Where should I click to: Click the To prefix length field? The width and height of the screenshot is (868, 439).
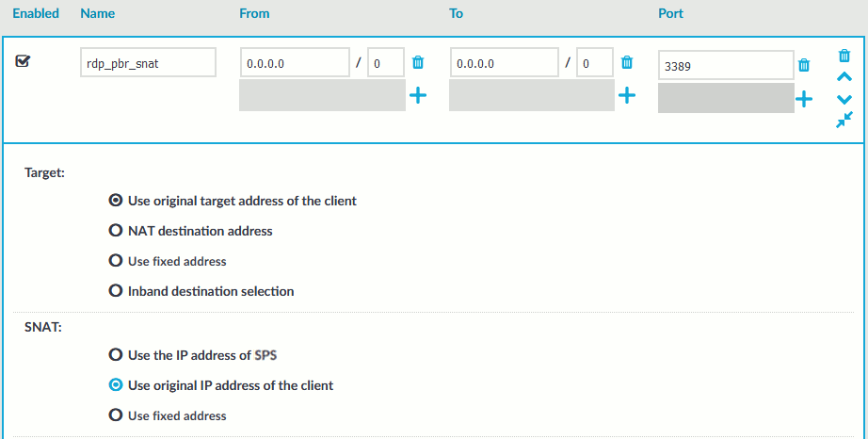click(594, 63)
